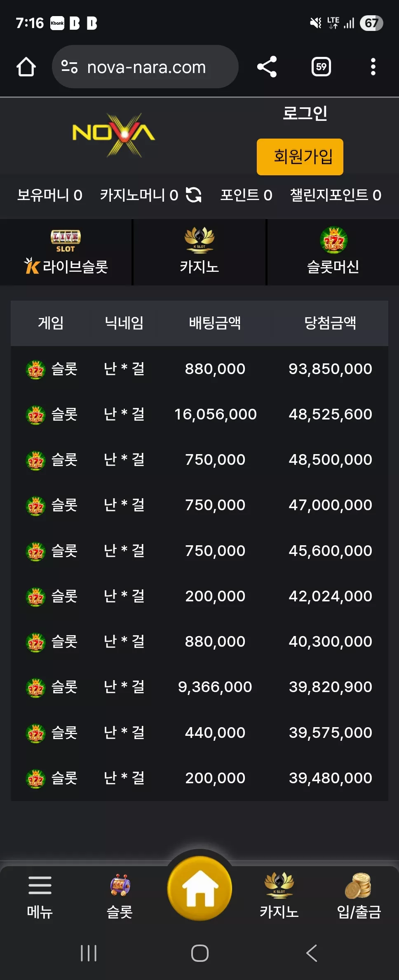399x980 pixels.
Task: Select the 슬롯머신 tab
Action: coord(333,252)
